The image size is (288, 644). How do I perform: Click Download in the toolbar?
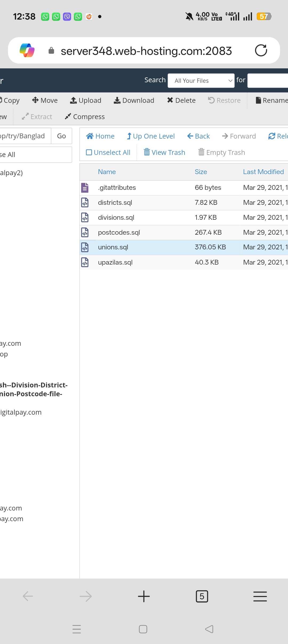pyautogui.click(x=134, y=100)
